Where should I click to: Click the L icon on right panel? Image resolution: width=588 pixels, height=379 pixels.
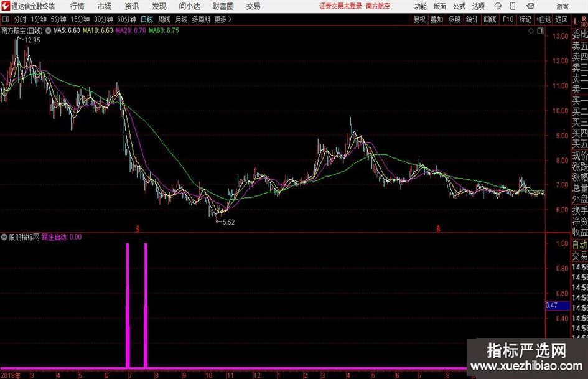point(576,22)
